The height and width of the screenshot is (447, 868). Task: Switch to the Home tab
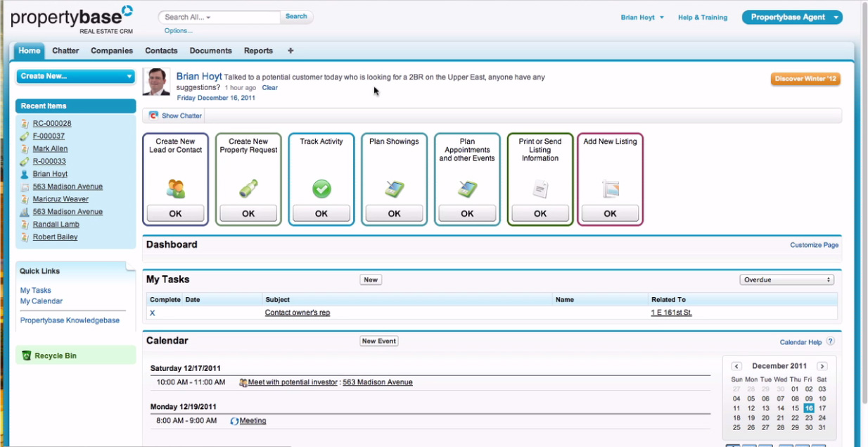29,51
